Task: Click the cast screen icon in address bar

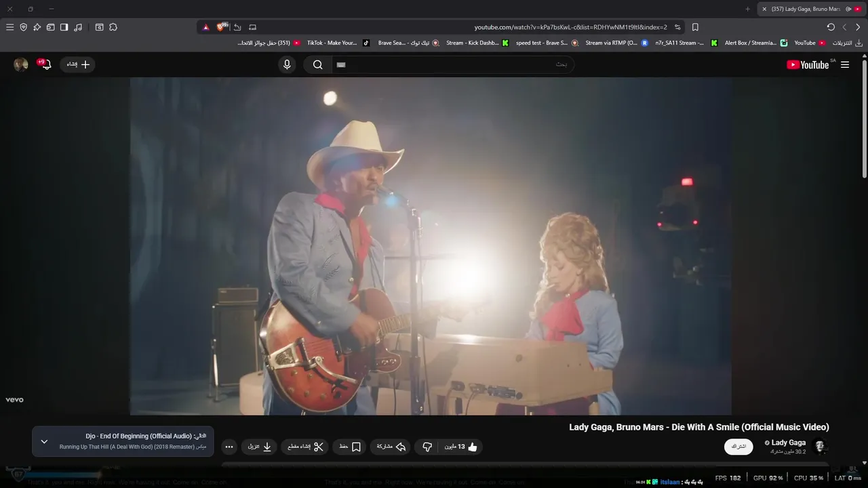Action: [252, 27]
